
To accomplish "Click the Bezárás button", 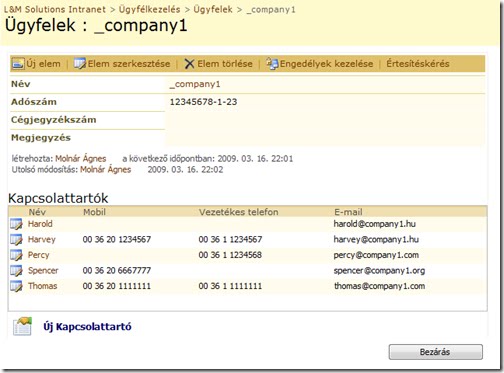I will tap(435, 352).
